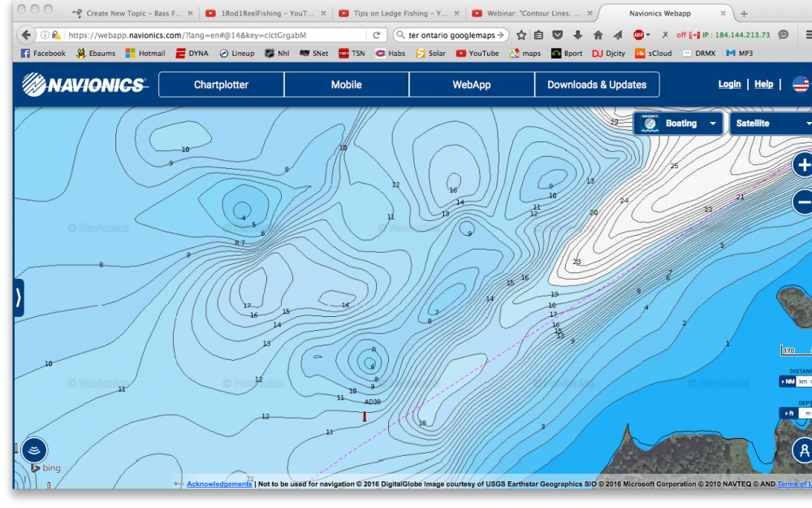
Task: Open the Chartplotter menu
Action: click(221, 85)
